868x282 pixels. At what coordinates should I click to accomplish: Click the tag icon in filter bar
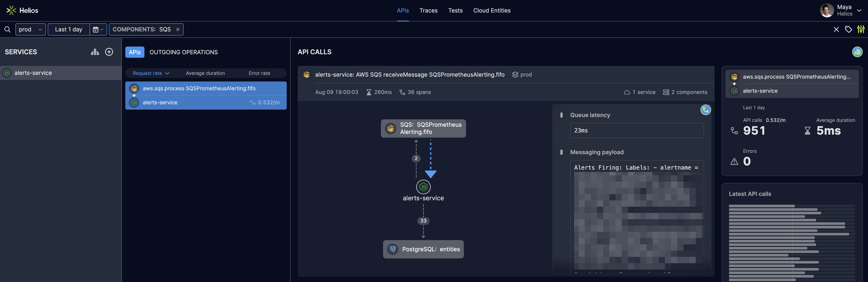[848, 30]
